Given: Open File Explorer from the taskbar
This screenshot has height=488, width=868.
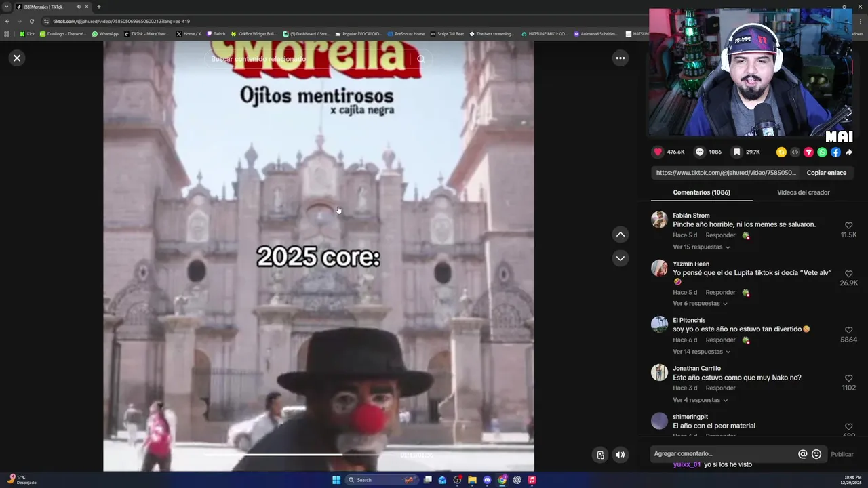Looking at the screenshot, I should click(x=472, y=480).
